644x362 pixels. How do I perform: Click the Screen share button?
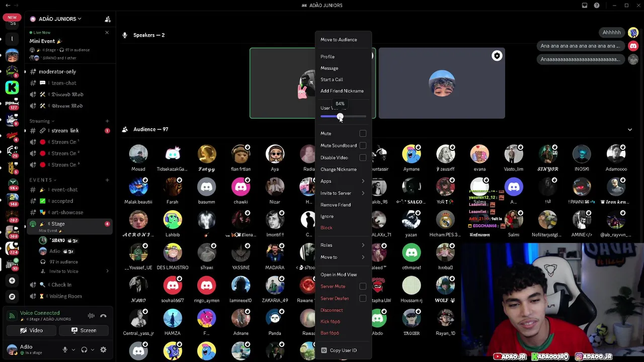pos(84,330)
